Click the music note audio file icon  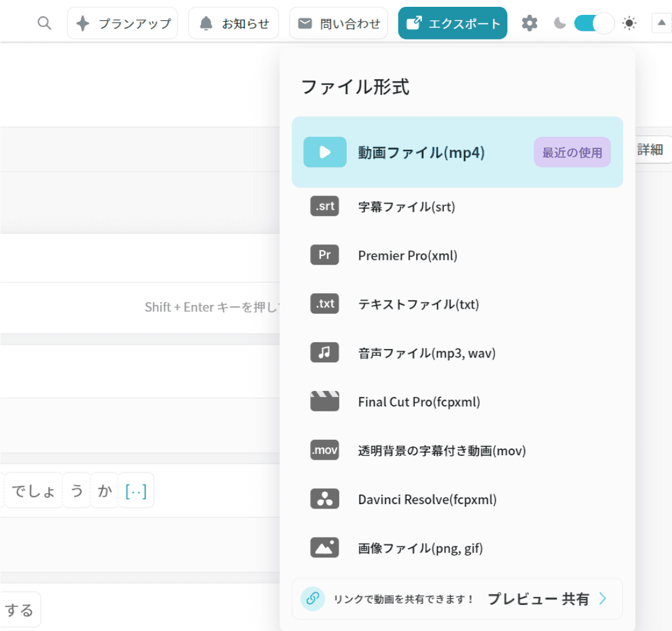[x=324, y=353]
